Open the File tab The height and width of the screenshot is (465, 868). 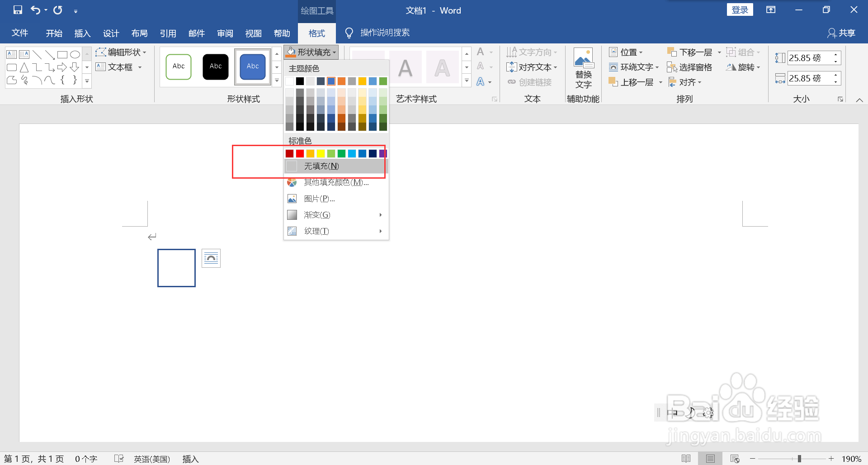click(x=20, y=33)
